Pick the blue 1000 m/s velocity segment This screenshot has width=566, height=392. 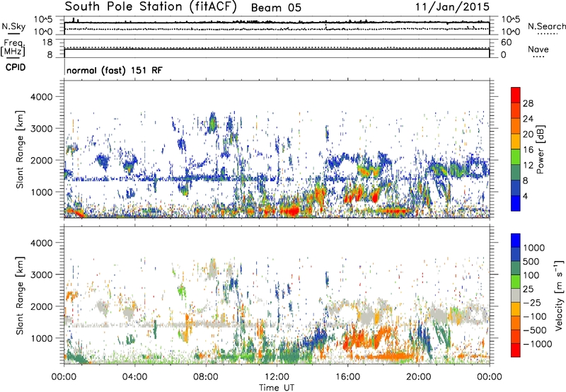point(516,241)
